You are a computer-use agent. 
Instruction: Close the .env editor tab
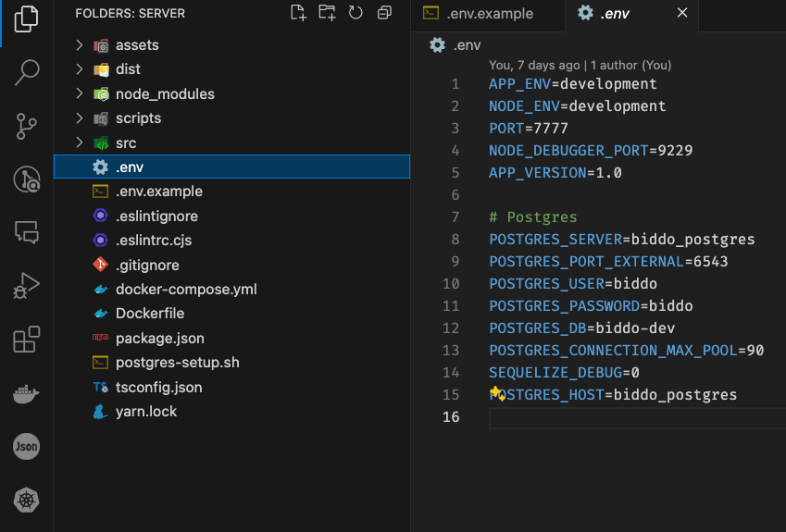(682, 13)
